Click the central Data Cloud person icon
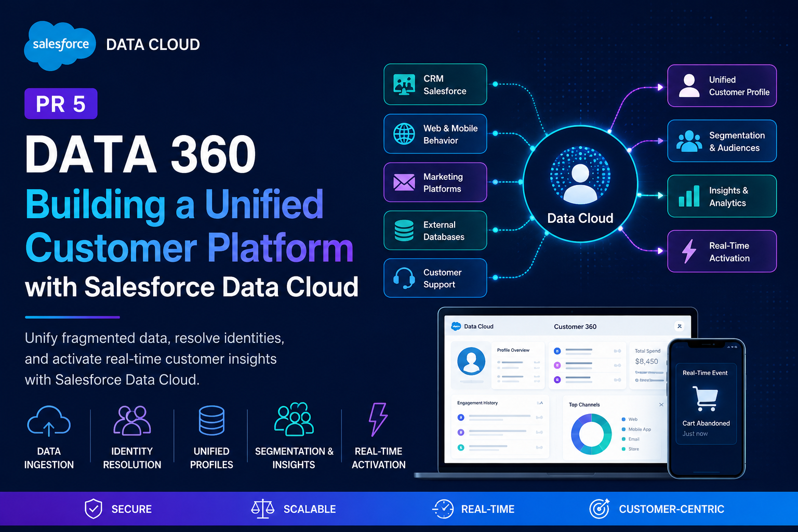This screenshot has width=798, height=532. (x=580, y=183)
